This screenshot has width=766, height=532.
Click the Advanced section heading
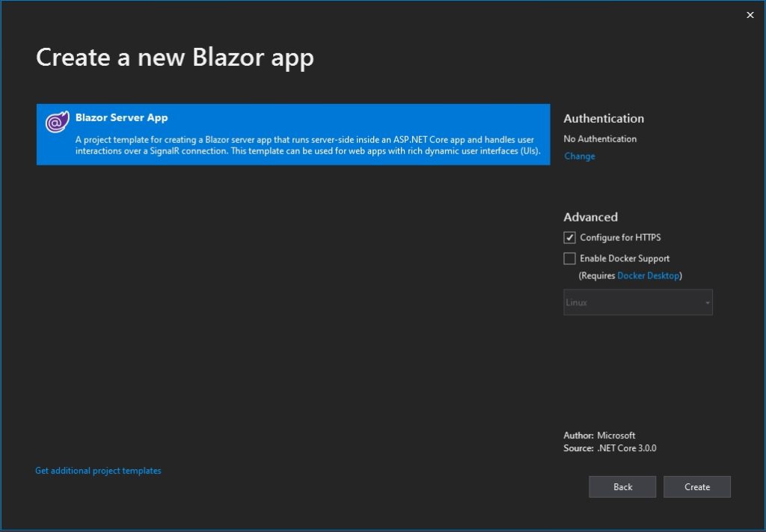coord(590,217)
